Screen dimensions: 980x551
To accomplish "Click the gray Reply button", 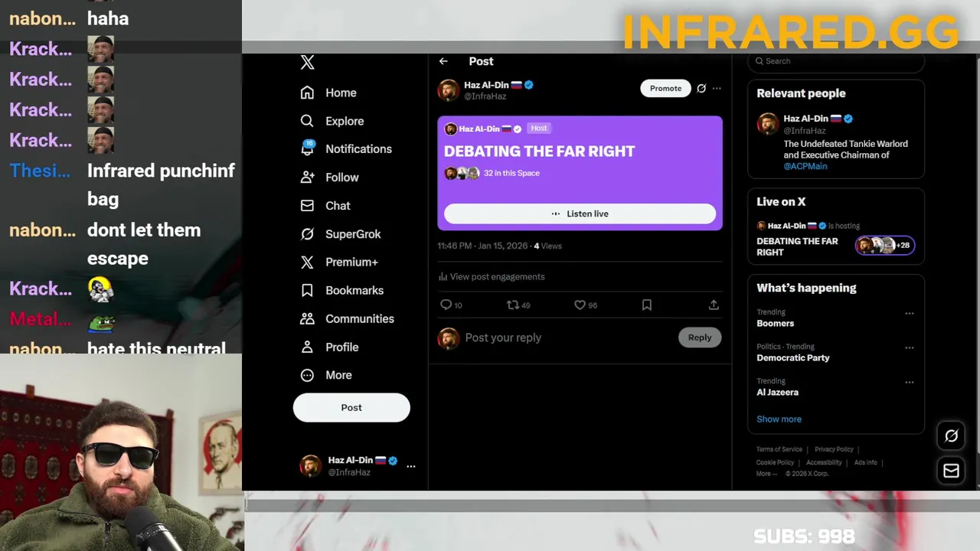I will (700, 338).
